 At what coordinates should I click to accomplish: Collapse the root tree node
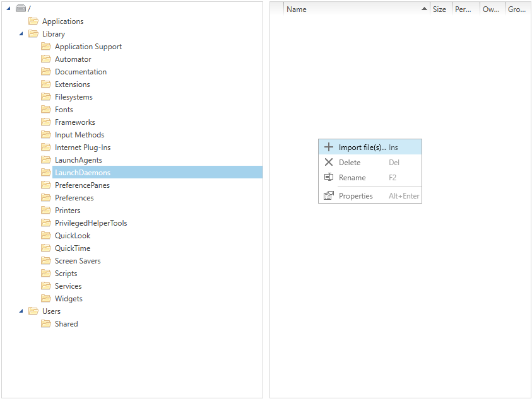(x=8, y=8)
